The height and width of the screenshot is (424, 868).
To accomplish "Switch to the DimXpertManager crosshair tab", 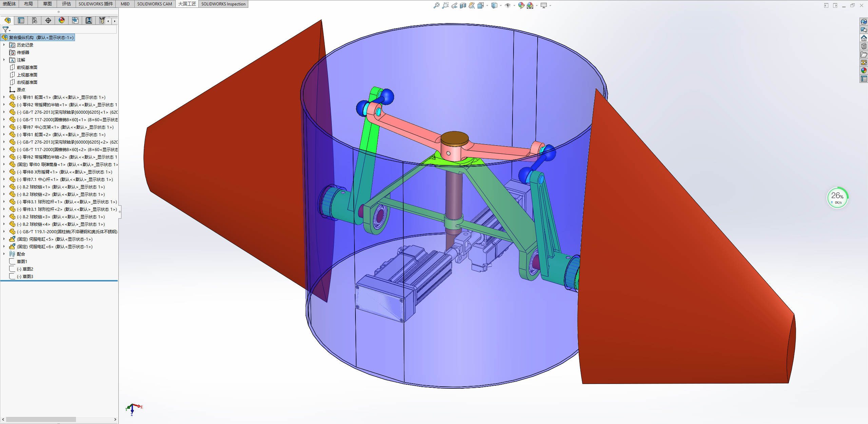I will click(x=48, y=21).
